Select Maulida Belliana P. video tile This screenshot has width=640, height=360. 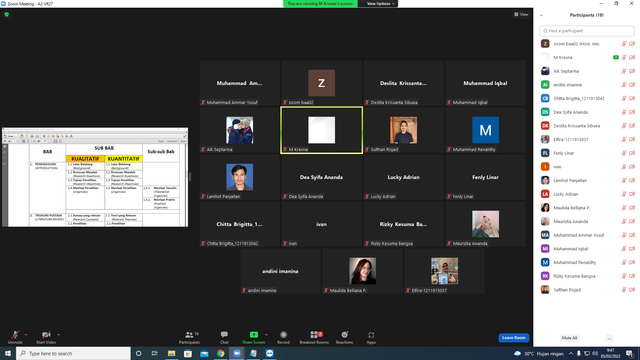[x=362, y=271]
